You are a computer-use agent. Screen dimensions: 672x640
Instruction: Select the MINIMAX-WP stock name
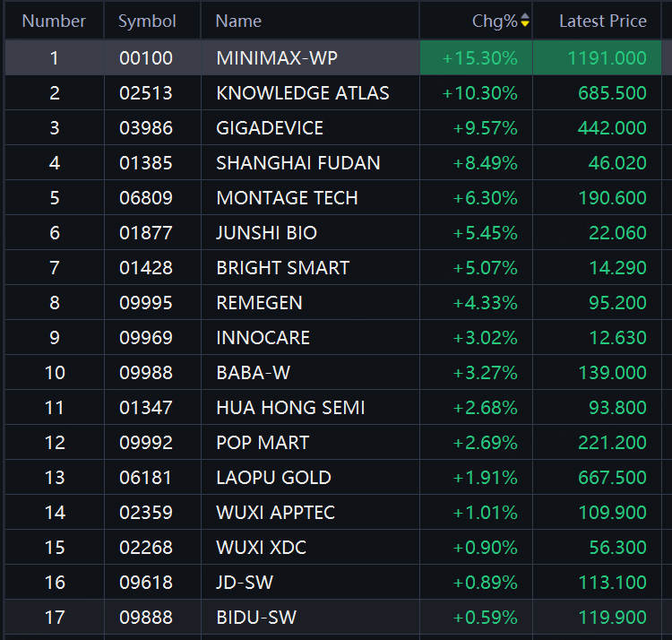pos(277,58)
